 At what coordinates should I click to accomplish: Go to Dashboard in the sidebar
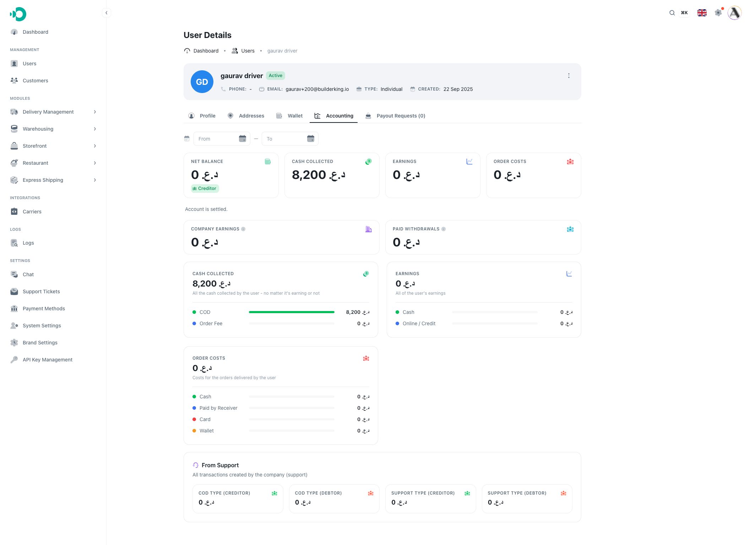pyautogui.click(x=53, y=32)
